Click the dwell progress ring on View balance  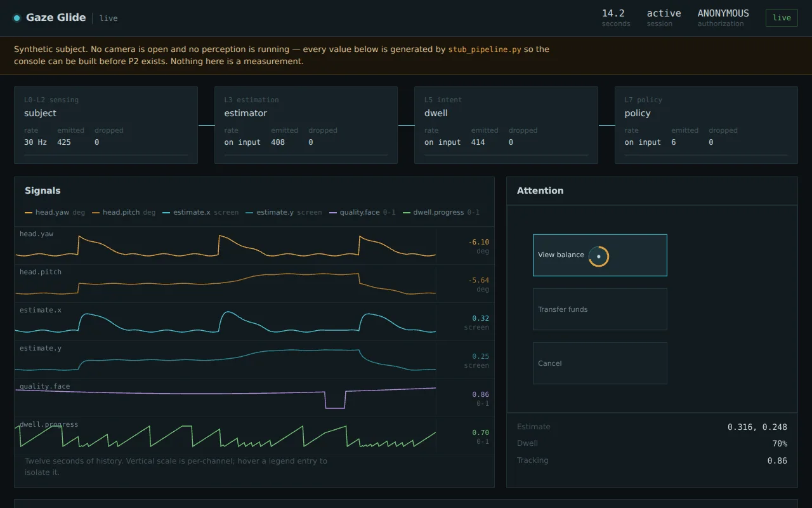[599, 257]
